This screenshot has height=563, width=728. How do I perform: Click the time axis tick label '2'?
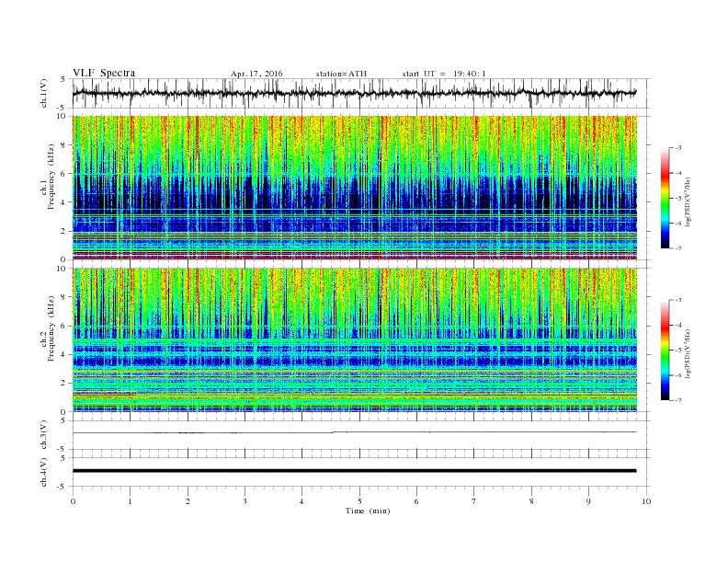[x=188, y=501]
